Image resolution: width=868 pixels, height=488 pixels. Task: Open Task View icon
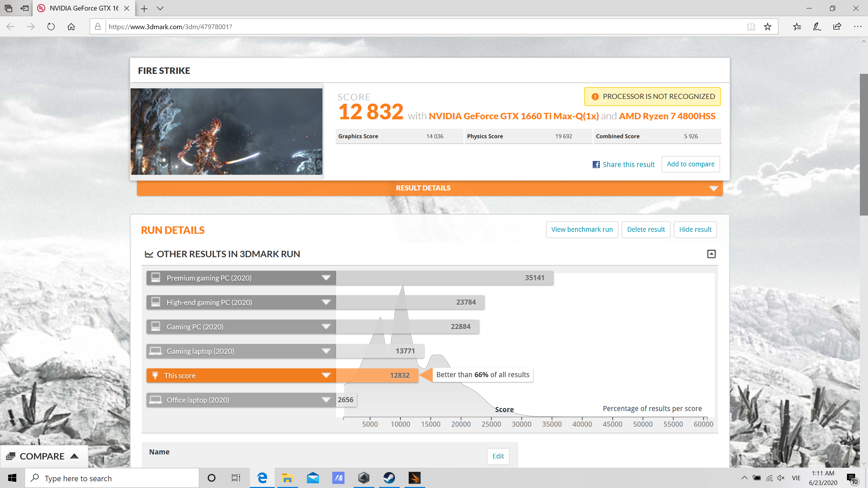point(236,478)
